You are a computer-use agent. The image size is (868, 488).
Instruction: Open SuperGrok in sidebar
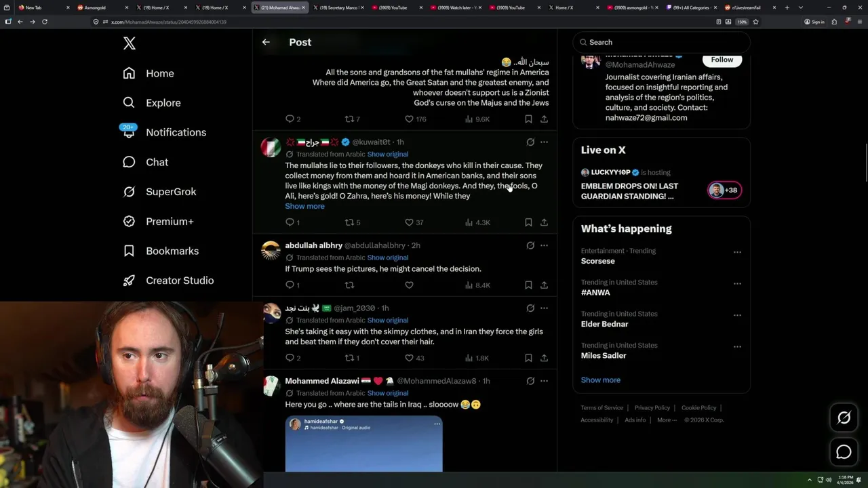159,192
